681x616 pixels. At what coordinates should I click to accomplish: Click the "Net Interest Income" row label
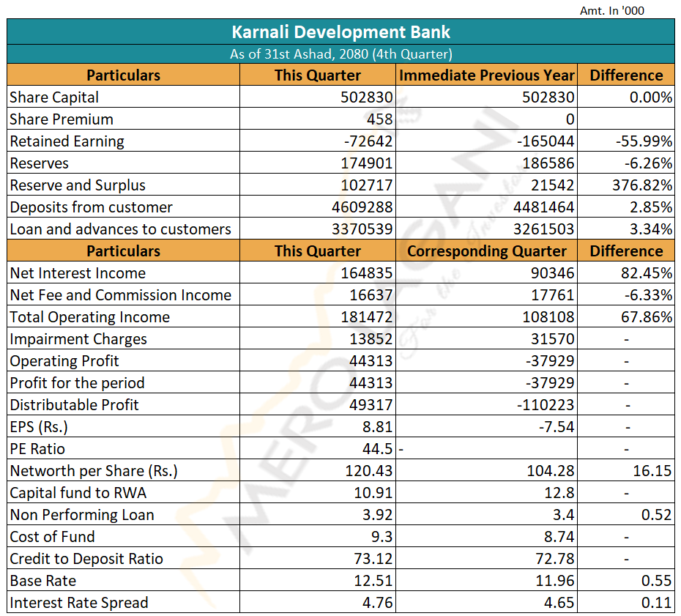[x=78, y=273]
